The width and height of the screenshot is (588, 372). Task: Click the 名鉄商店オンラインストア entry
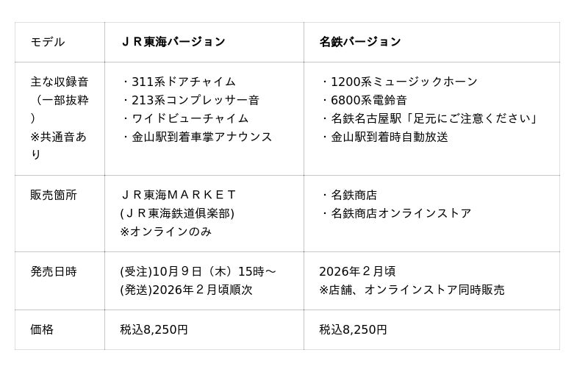[x=395, y=213]
